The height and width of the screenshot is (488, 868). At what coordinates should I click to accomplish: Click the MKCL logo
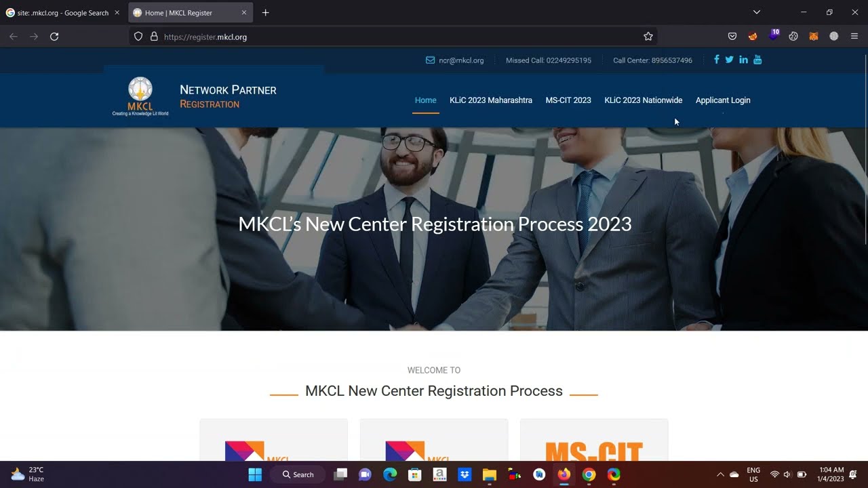(x=140, y=96)
